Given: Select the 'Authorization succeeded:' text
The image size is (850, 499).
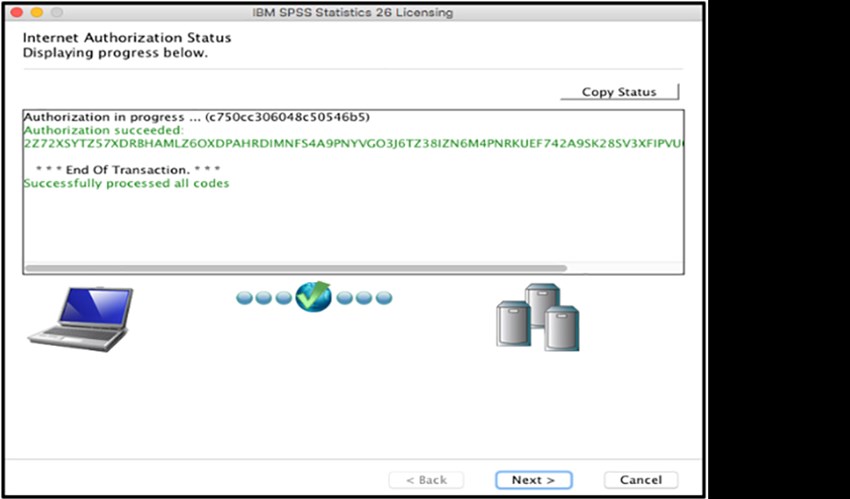Looking at the screenshot, I should (x=104, y=131).
